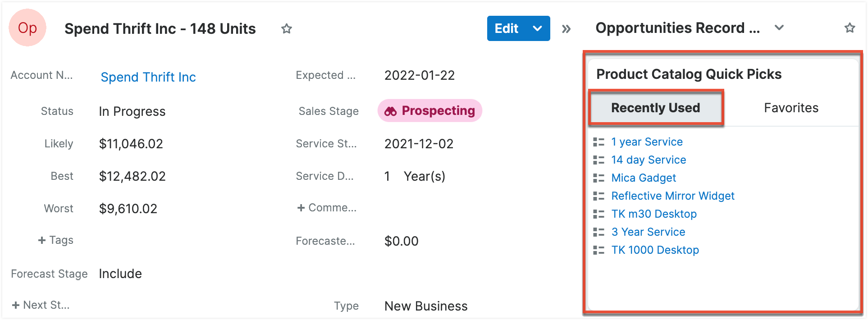Click the Prospecting sales stage badge
Image resolution: width=868 pixels, height=320 pixels.
[x=430, y=111]
